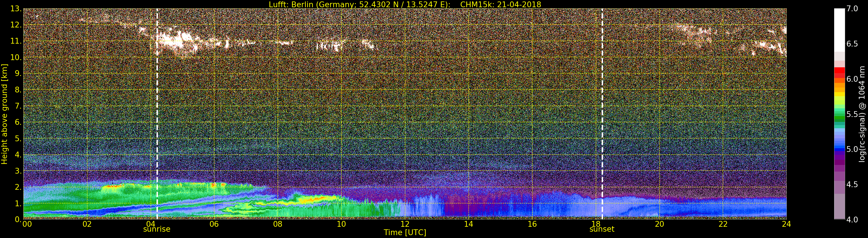Click the "Height above ground [km]" axis label

4,114
